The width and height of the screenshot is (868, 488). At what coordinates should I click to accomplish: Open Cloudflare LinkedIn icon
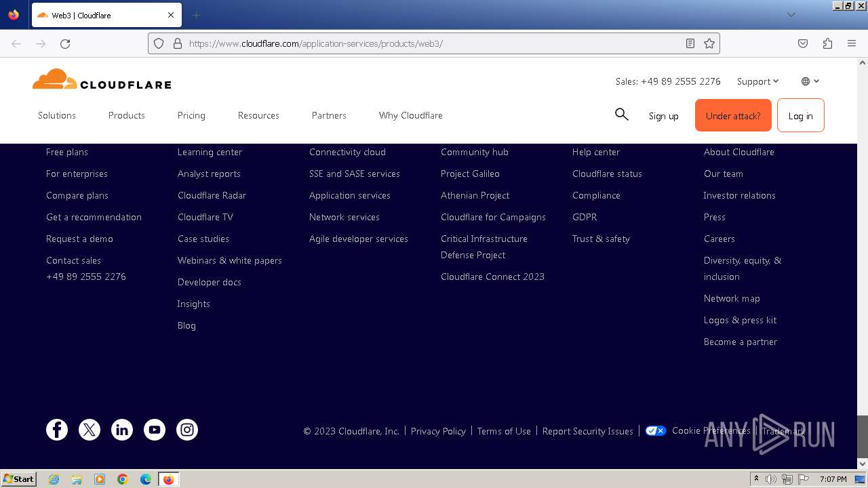[122, 430]
